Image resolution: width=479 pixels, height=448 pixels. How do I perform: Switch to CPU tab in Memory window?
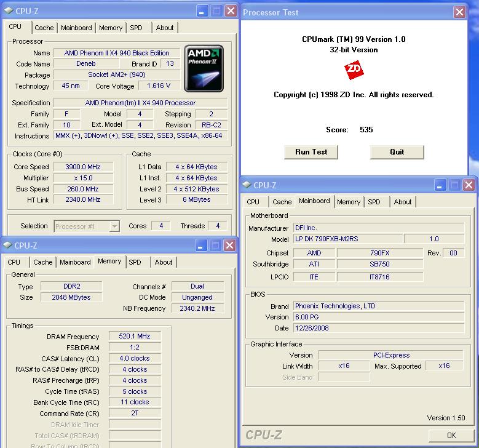coord(14,262)
